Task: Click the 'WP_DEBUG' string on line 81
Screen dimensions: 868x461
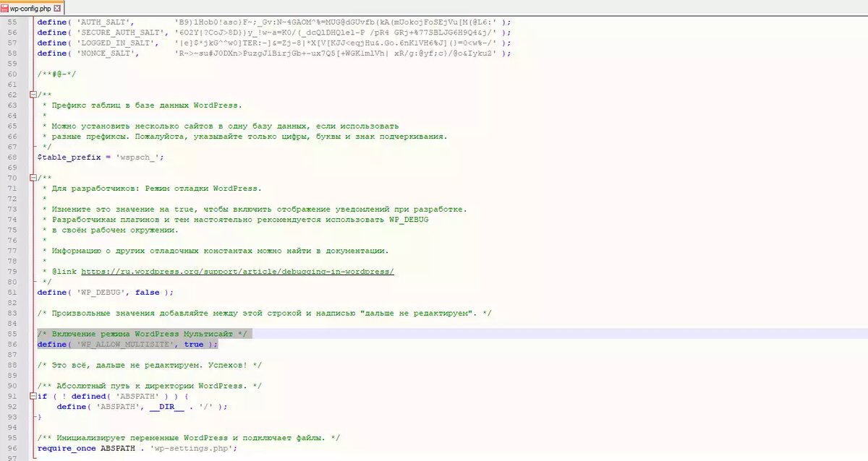Action: click(101, 293)
